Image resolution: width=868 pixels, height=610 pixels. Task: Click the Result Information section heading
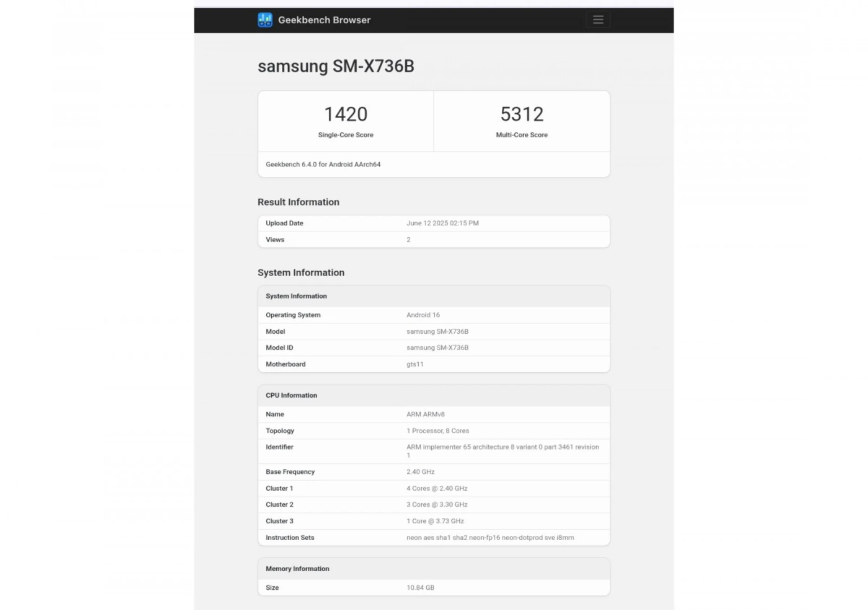point(298,202)
